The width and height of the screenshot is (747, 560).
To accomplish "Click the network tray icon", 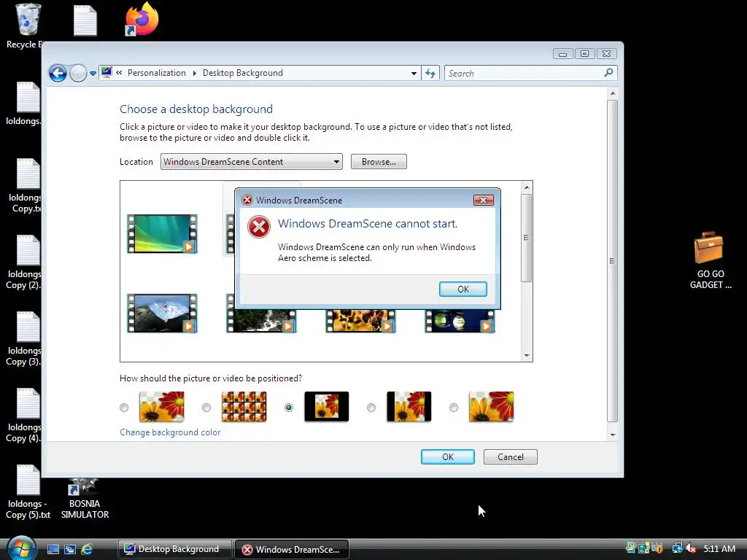I will click(x=677, y=548).
